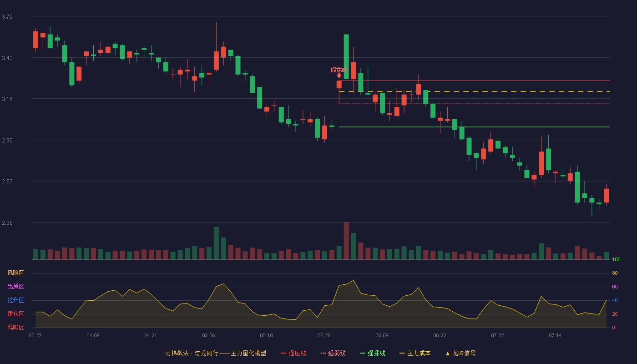Screen dimensions: 637x364
Task: Select the 风险区 zone label
Action: (x=15, y=273)
